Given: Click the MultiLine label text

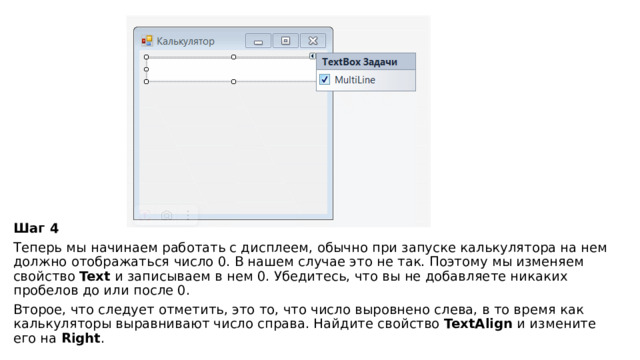Looking at the screenshot, I should [x=355, y=80].
